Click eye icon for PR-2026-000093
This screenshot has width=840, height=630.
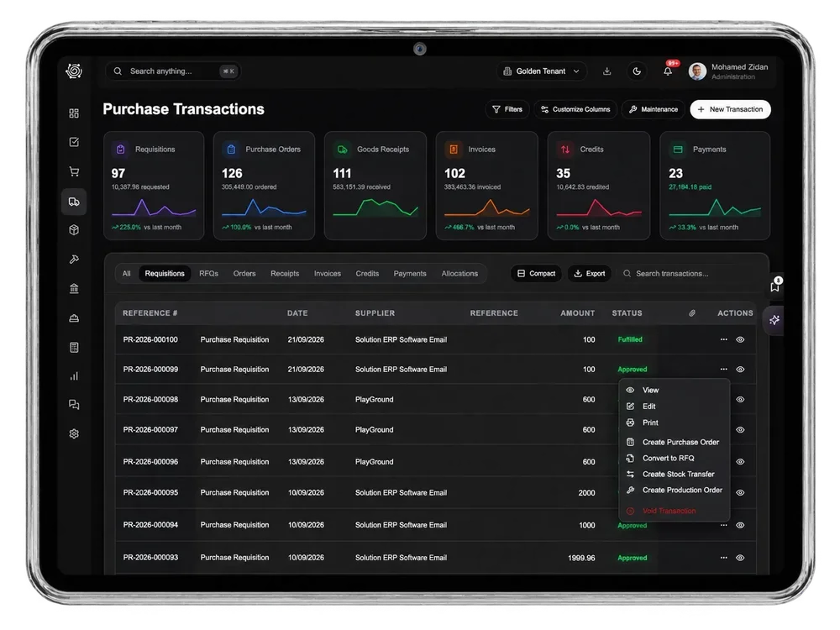click(x=740, y=558)
